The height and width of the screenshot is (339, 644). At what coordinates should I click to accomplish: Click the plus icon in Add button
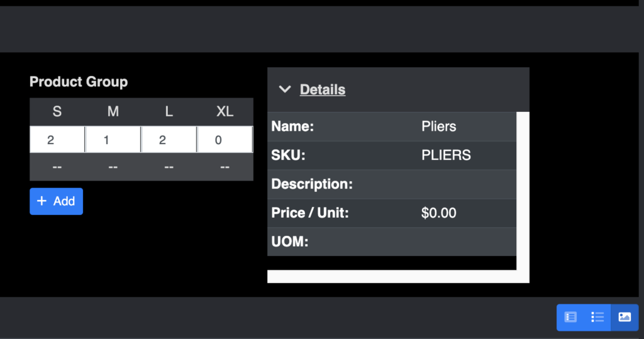[42, 201]
